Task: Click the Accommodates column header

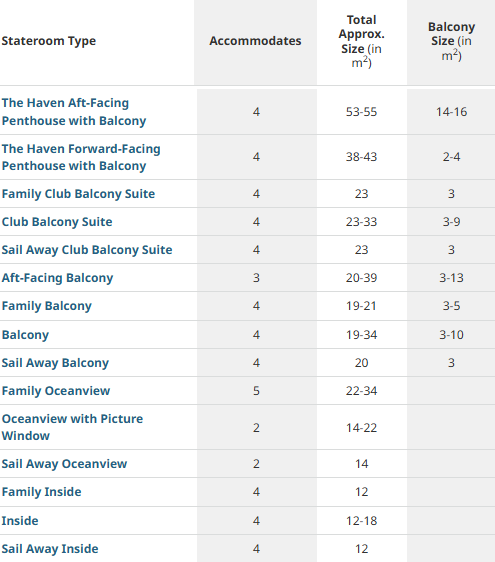Action: tap(255, 41)
